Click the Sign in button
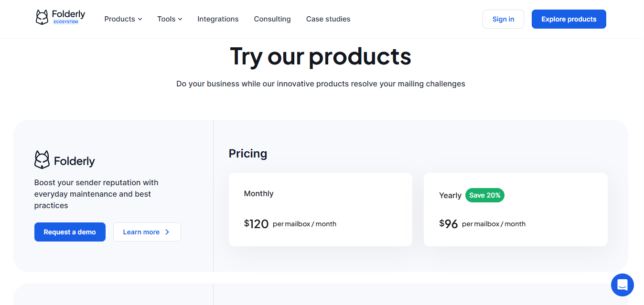Image resolution: width=644 pixels, height=305 pixels. click(x=503, y=19)
